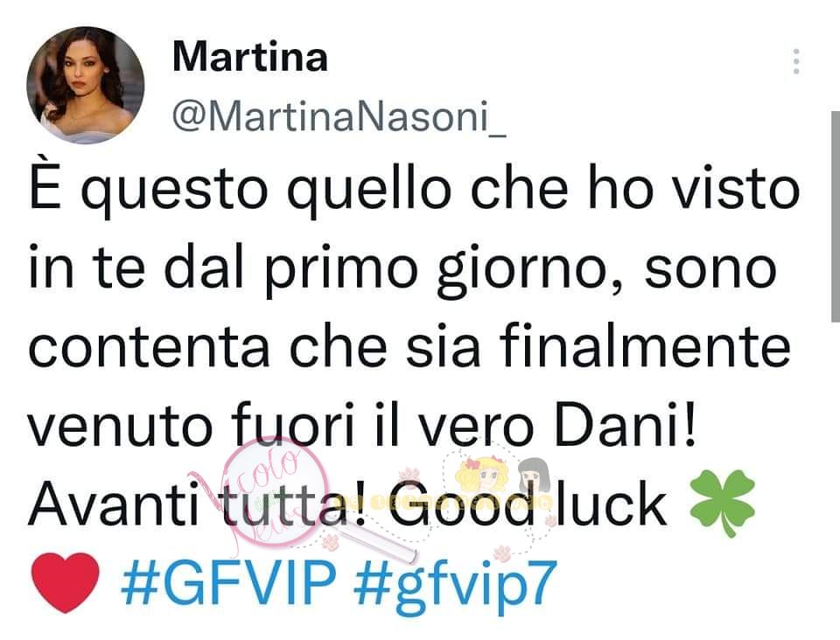Click the four-leaf clover emoji
Image resolution: width=840 pixels, height=640 pixels.
[722, 503]
